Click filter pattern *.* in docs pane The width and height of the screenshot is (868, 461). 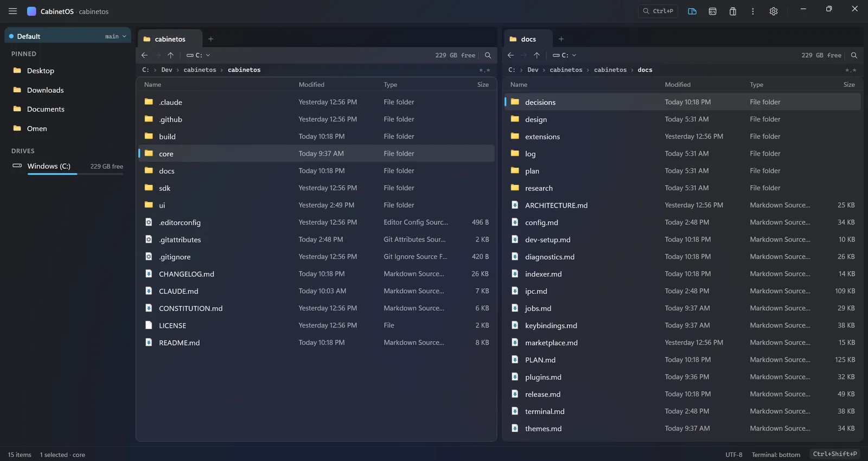click(x=851, y=70)
